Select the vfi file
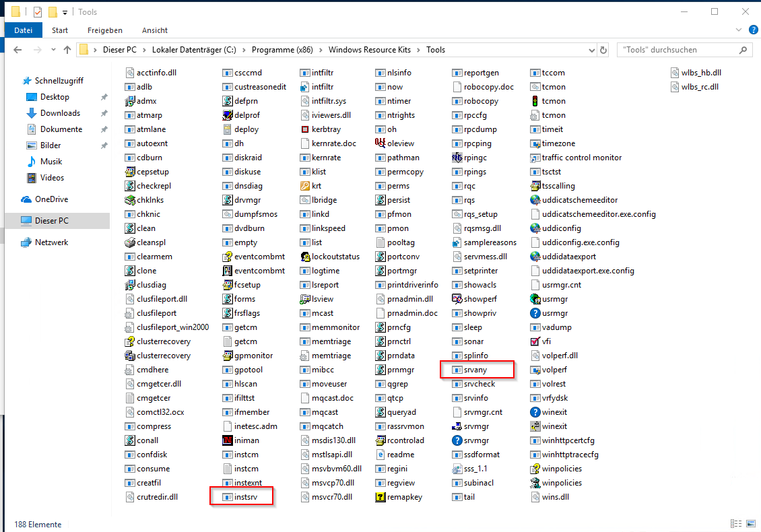Image resolution: width=761 pixels, height=532 pixels. click(541, 341)
